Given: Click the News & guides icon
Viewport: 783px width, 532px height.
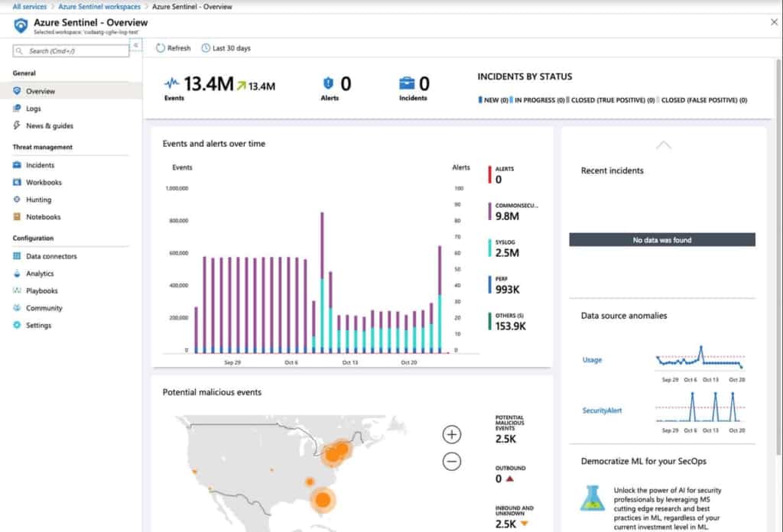Looking at the screenshot, I should 17,125.
